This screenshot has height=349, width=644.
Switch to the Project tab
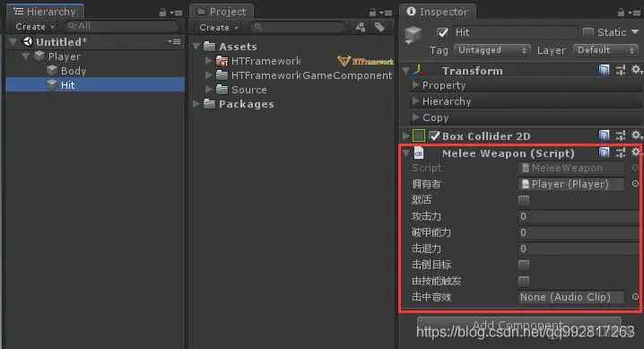click(222, 12)
